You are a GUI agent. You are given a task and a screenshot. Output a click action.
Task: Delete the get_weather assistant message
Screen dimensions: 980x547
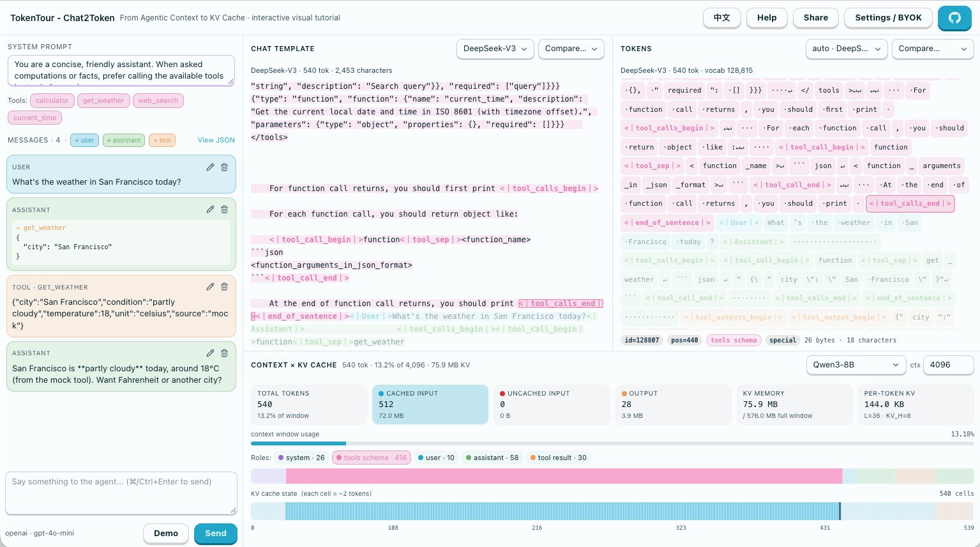coord(224,209)
